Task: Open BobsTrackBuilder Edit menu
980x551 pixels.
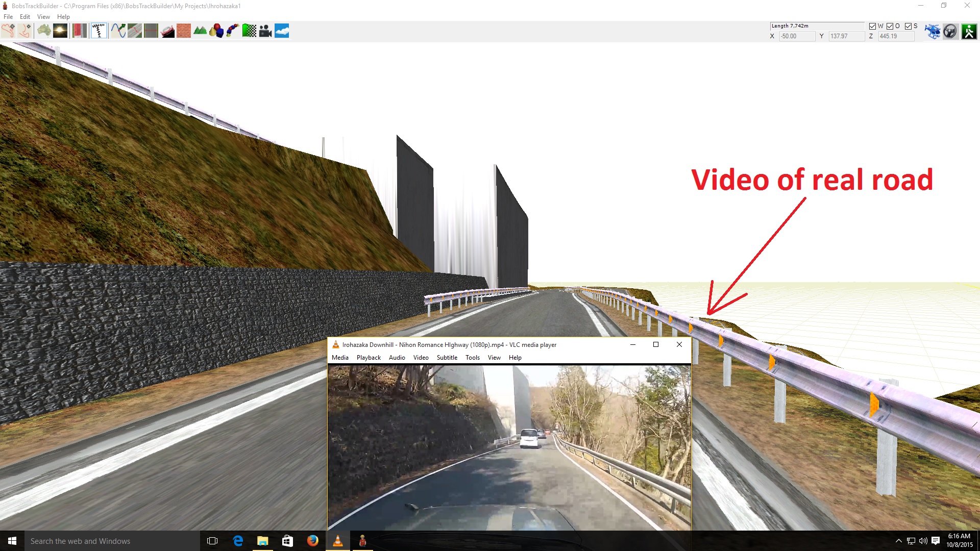Action: pyautogui.click(x=25, y=17)
